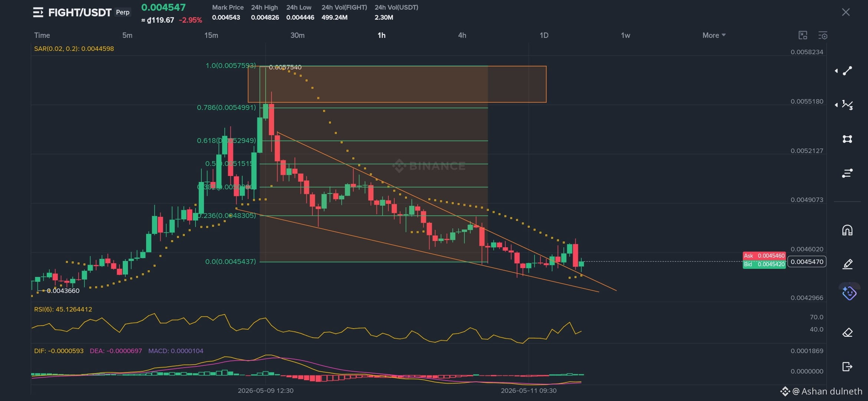Select the 15m timeframe

[211, 35]
